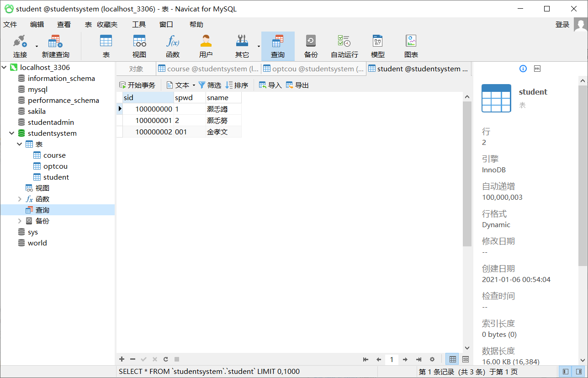Click the sid column header
The image size is (588, 378).
tap(148, 98)
